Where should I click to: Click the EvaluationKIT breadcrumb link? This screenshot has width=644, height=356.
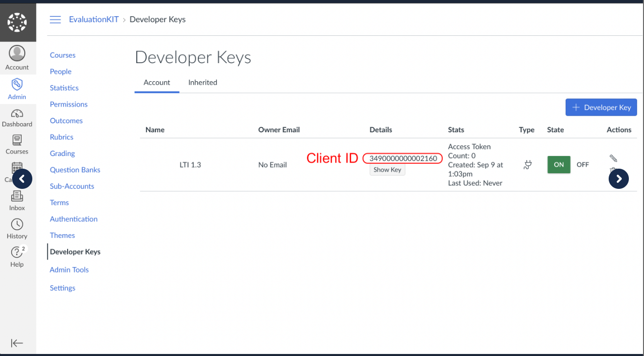(x=93, y=19)
